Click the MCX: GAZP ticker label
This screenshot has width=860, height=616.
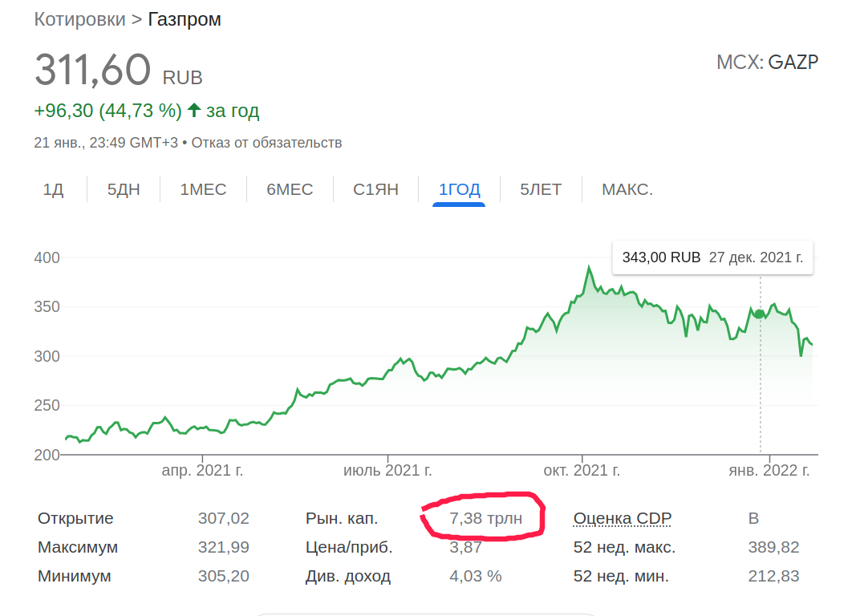(767, 62)
